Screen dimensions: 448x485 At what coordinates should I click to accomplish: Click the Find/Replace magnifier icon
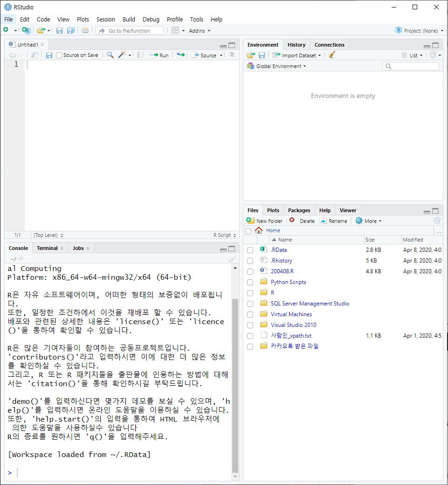coord(110,55)
